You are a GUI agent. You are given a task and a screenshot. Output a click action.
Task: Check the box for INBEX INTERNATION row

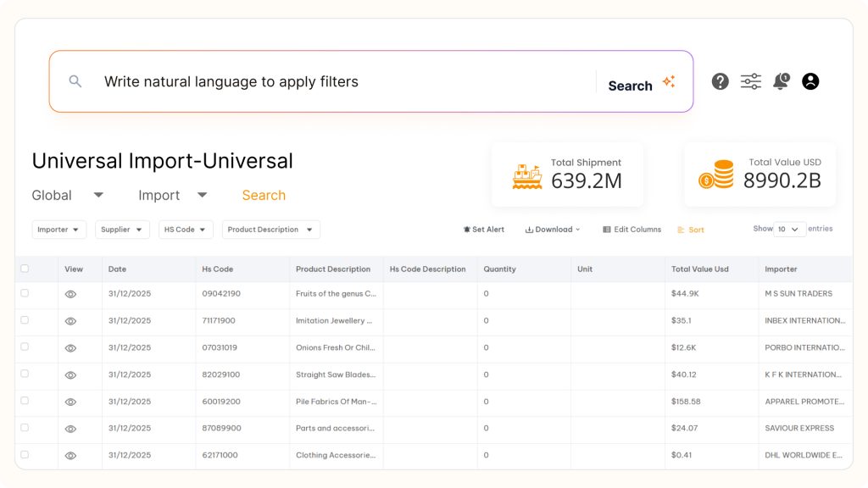25,319
